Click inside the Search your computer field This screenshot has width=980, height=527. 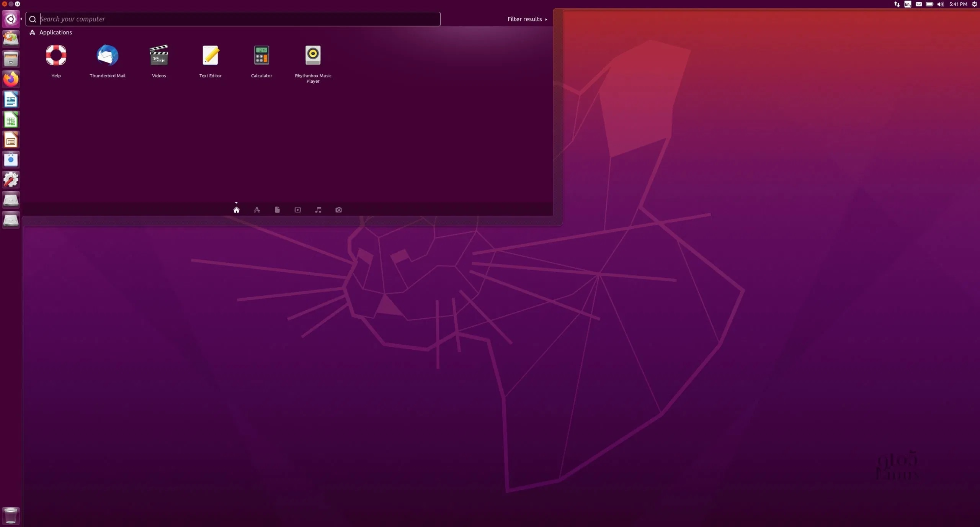153,19
